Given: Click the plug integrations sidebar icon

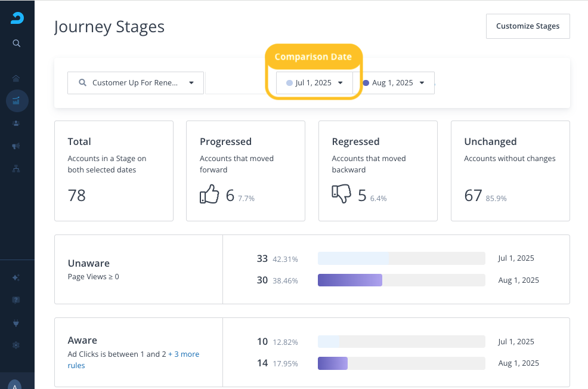Looking at the screenshot, I should coord(17,323).
